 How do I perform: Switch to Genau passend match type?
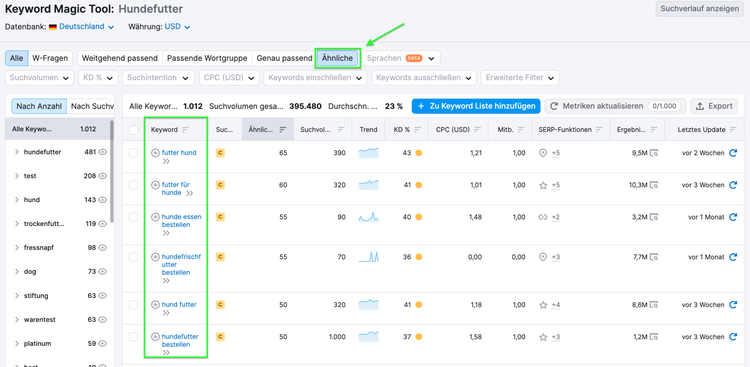(x=284, y=58)
